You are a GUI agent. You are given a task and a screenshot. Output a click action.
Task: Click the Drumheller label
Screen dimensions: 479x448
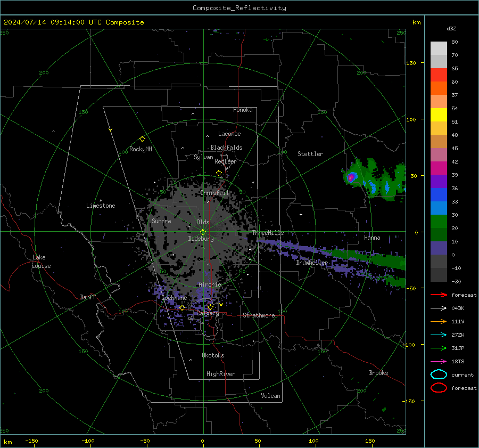click(x=312, y=263)
